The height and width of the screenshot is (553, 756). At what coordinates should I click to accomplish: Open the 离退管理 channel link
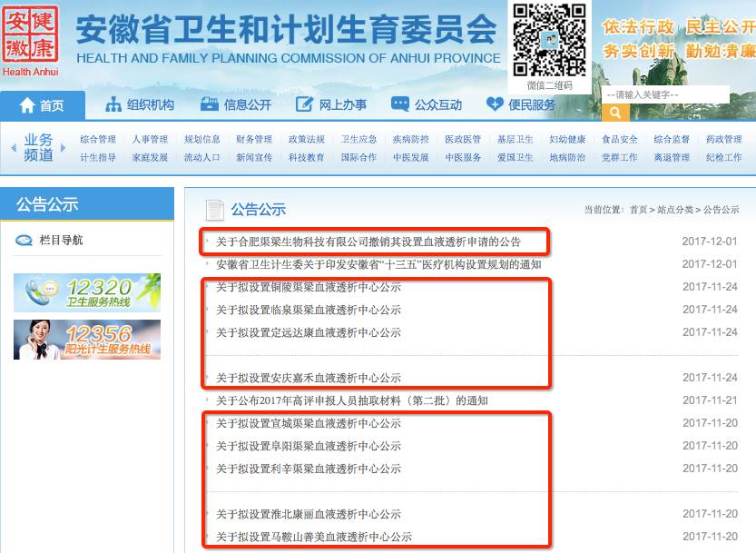click(672, 157)
